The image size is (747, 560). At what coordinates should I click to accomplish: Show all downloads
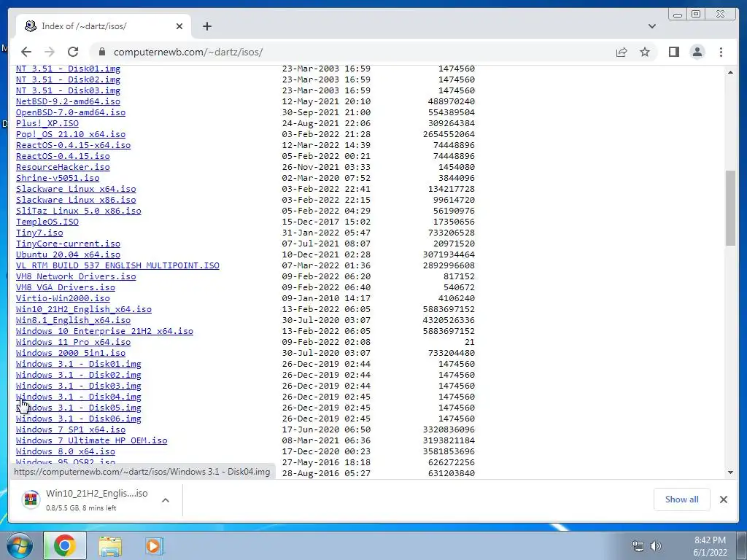click(x=682, y=499)
